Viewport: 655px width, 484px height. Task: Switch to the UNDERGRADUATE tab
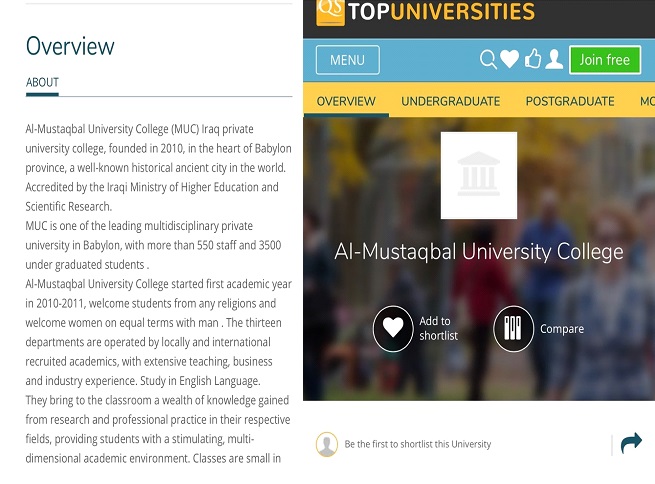pos(450,101)
